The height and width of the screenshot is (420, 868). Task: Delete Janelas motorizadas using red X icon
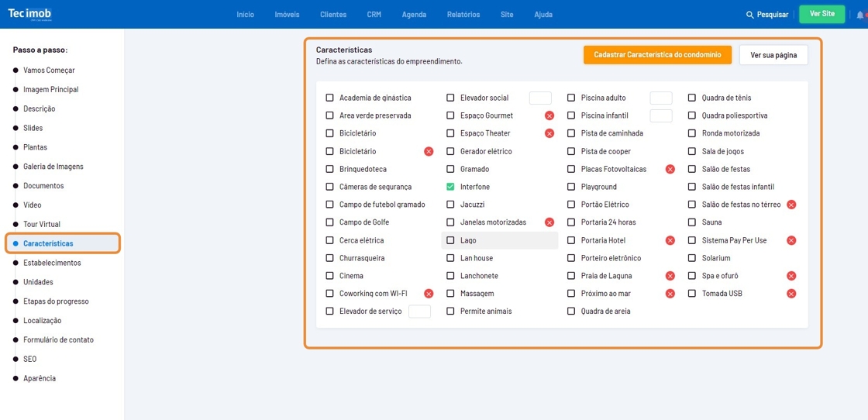549,222
